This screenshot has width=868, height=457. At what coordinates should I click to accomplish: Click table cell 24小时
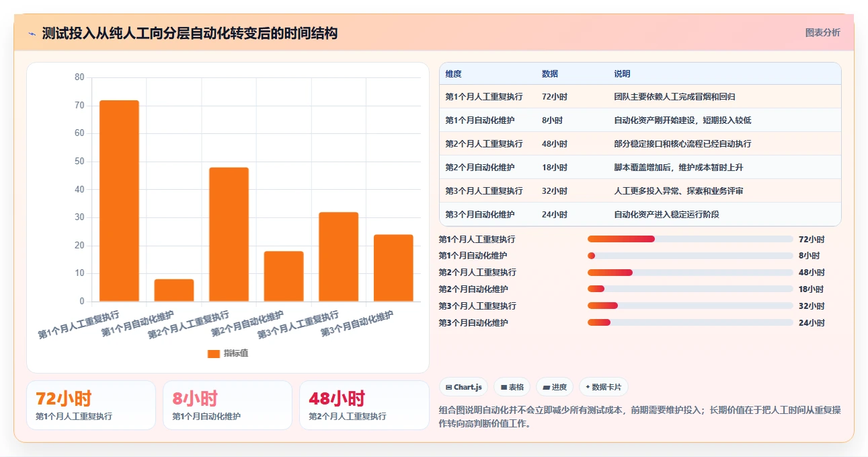click(555, 215)
